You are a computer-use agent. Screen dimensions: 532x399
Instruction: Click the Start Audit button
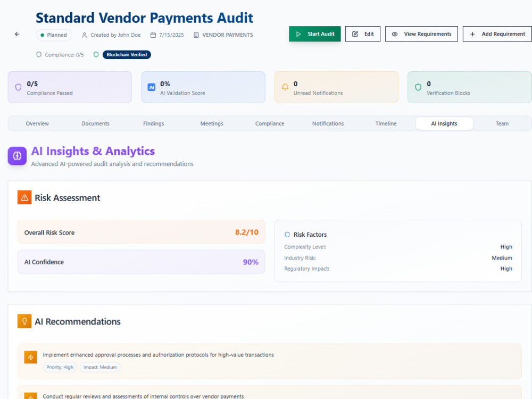coord(314,34)
